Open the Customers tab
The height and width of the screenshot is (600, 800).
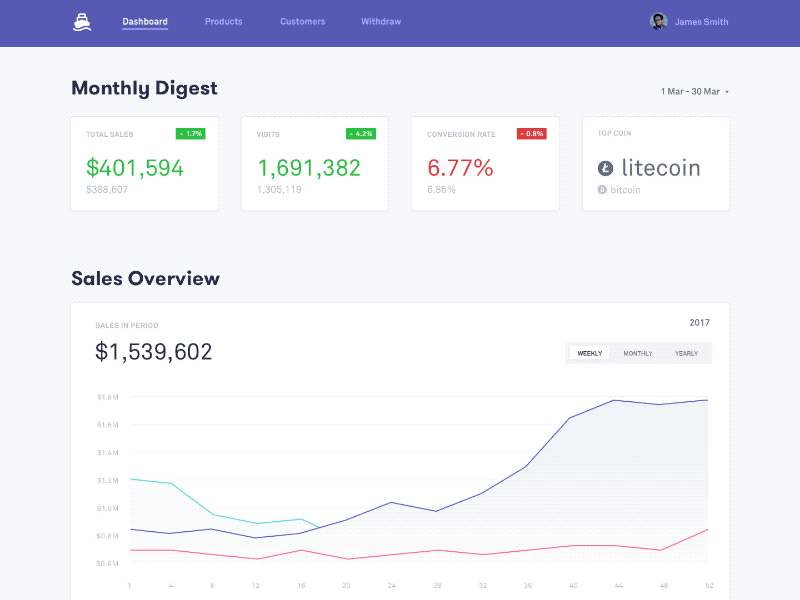pyautogui.click(x=302, y=22)
